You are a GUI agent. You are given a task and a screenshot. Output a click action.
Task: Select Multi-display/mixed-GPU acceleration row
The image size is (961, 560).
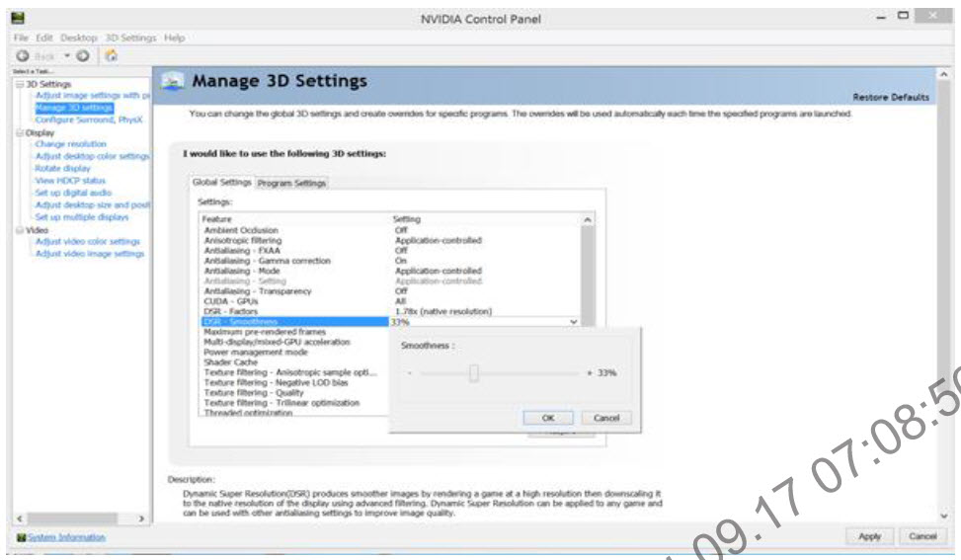point(294,342)
